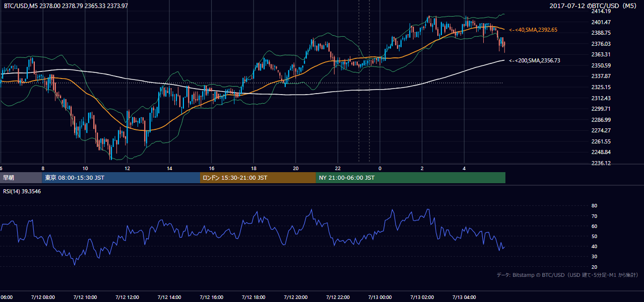Click the 7/12 16:00 time label
The width and height of the screenshot is (644, 302).
212,297
